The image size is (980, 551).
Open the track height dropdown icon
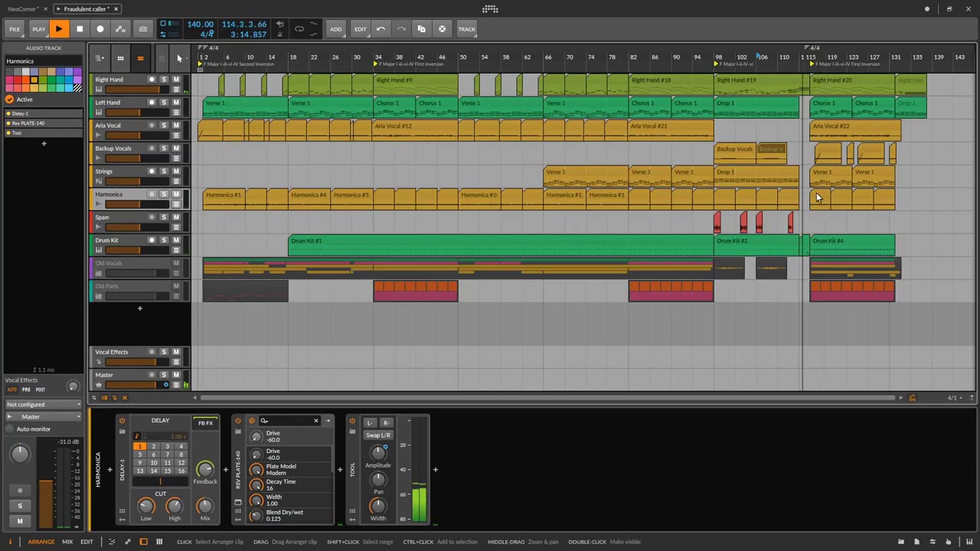click(100, 58)
